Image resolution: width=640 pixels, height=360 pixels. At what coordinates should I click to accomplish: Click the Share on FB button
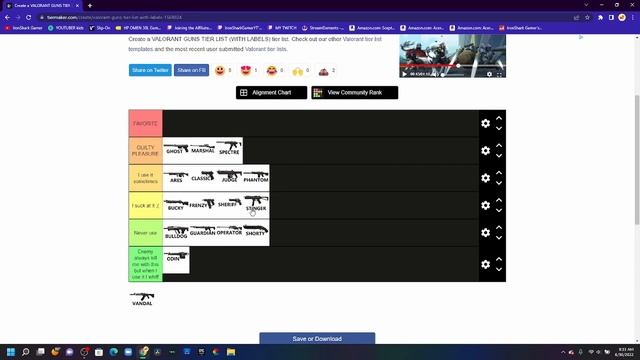click(191, 70)
